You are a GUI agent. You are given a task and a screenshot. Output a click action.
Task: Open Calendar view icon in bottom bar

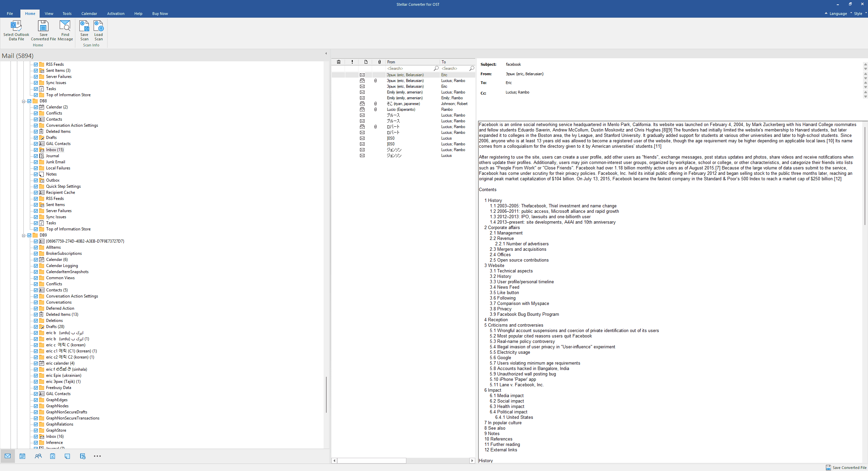(x=22, y=456)
